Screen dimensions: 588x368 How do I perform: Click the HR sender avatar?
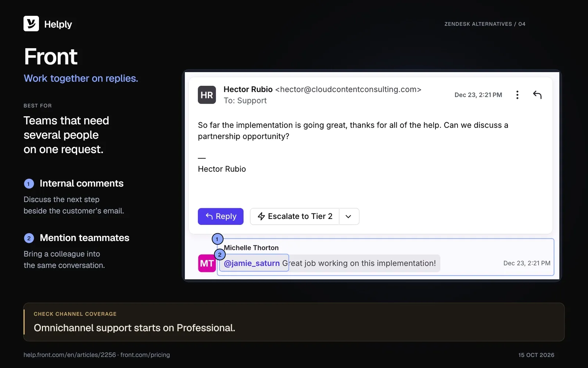[207, 95]
